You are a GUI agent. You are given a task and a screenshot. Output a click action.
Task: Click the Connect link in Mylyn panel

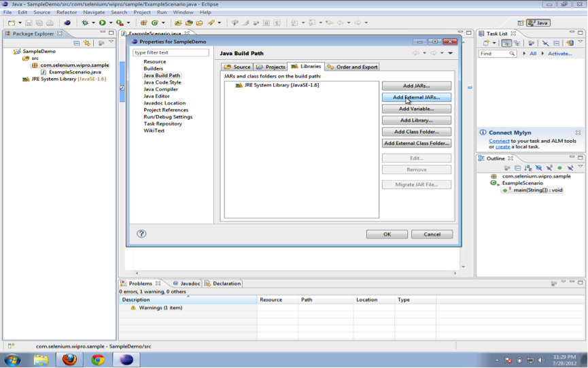[x=499, y=141]
